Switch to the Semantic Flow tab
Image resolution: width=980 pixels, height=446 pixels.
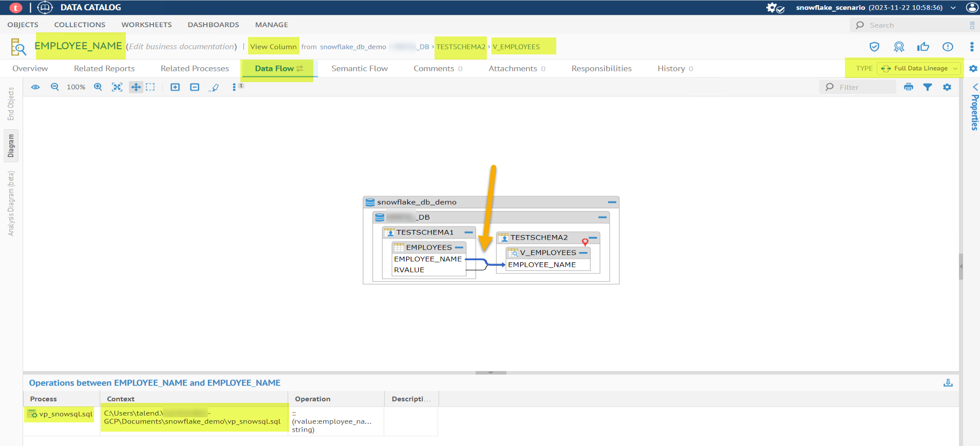click(360, 68)
